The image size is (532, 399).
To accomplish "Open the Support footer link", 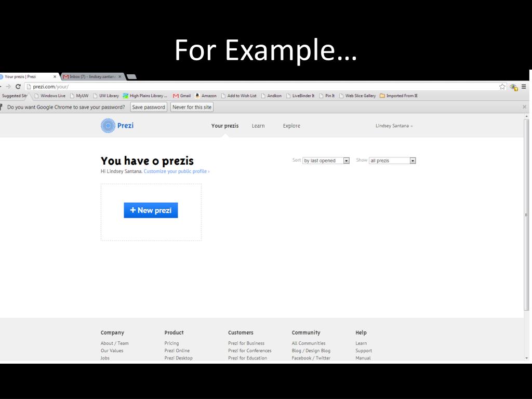I will click(364, 351).
